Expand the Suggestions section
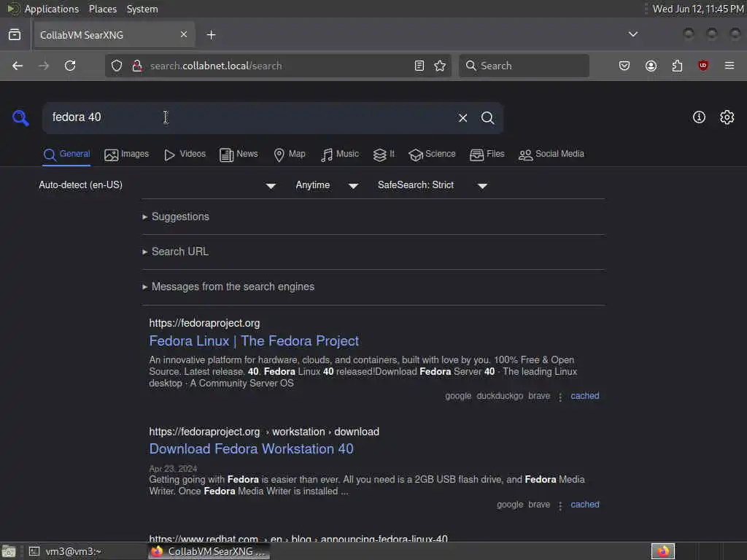The image size is (747, 560). click(x=176, y=217)
